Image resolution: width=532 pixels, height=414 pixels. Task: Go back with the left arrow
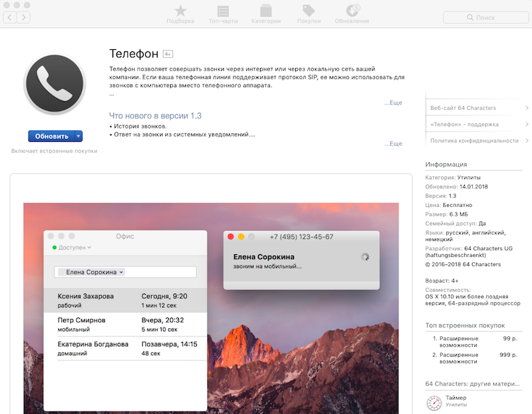[11, 17]
